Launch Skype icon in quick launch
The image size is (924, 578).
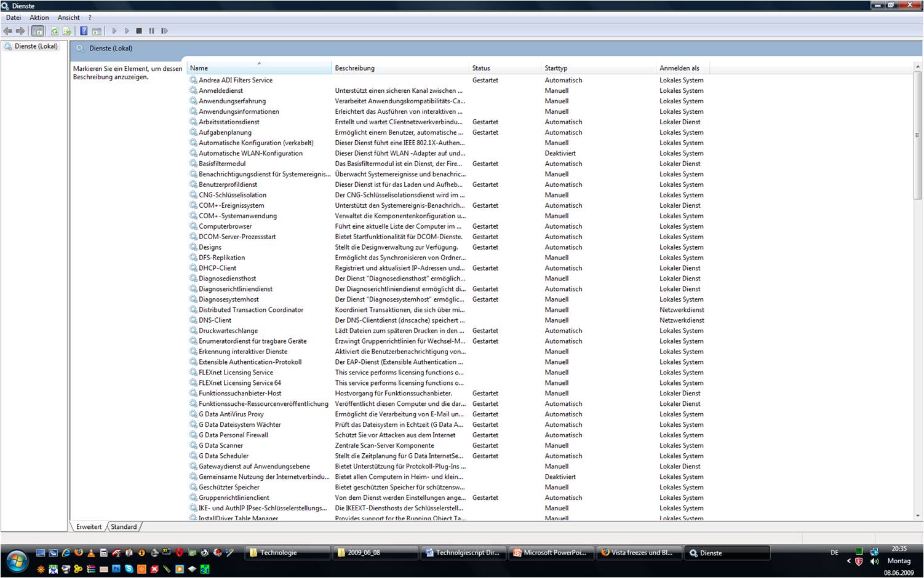(x=129, y=569)
